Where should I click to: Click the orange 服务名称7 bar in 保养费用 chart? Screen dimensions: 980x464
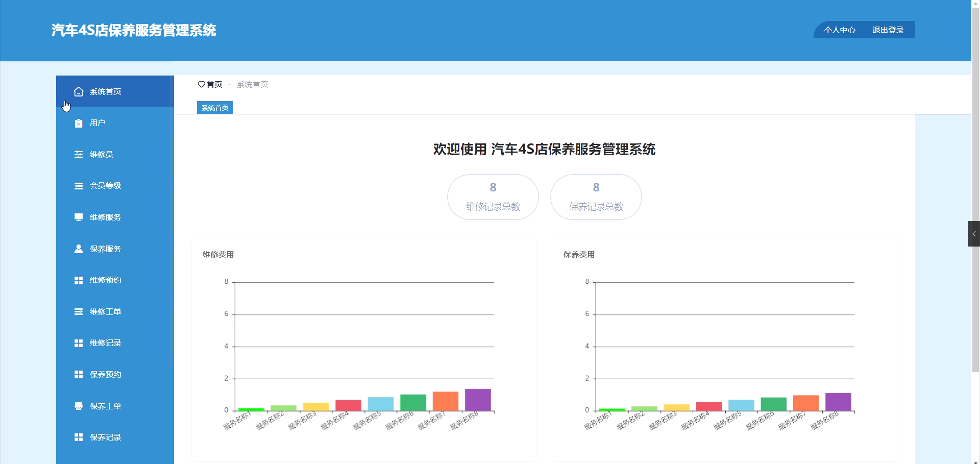click(x=806, y=403)
